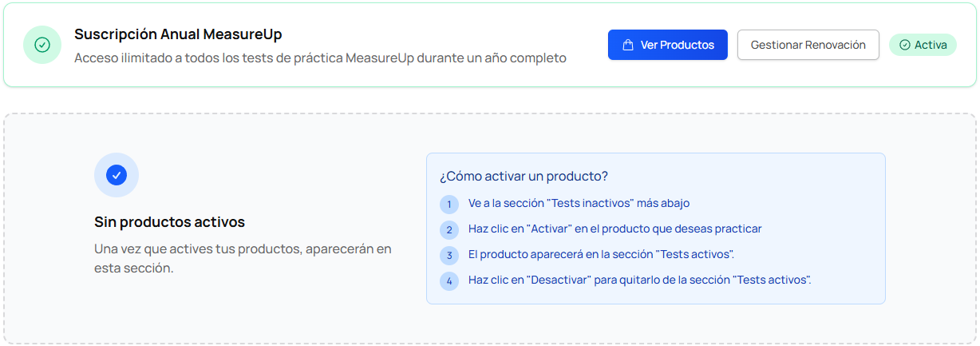Click the blue checkmark circle icon
The height and width of the screenshot is (346, 980).
pos(117,175)
